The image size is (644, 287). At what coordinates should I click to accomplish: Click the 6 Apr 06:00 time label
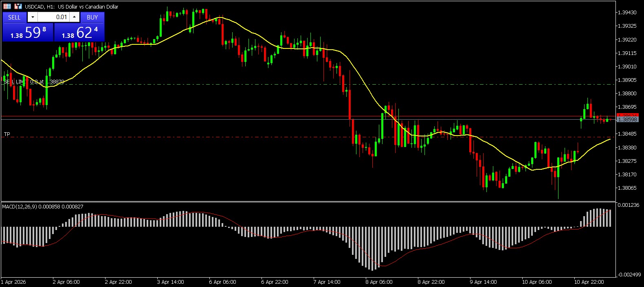pyautogui.click(x=223, y=282)
